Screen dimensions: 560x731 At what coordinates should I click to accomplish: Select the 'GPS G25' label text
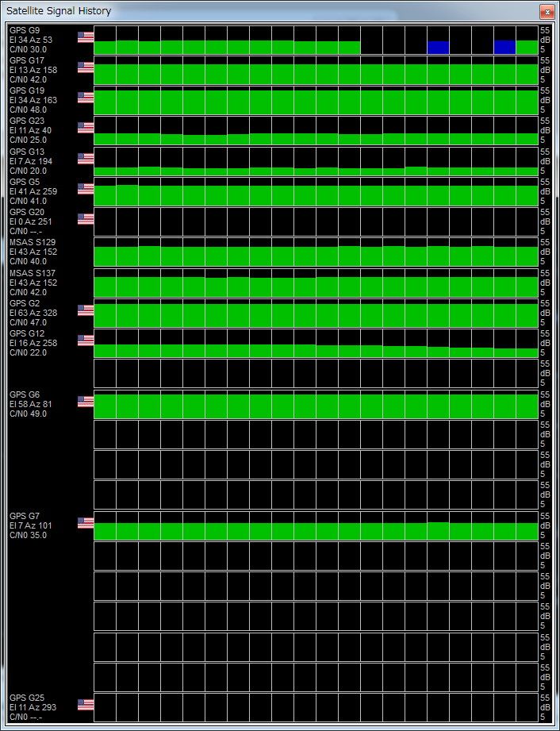point(27,698)
